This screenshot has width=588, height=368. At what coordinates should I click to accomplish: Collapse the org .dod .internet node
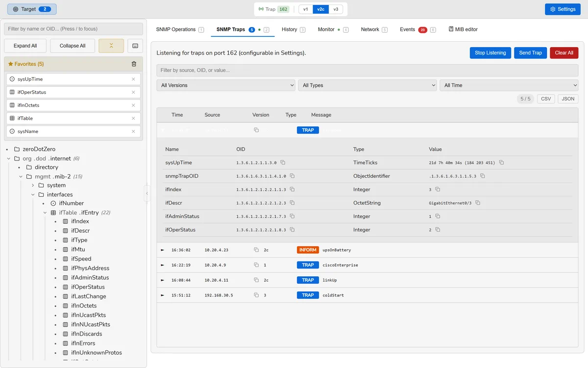click(x=9, y=158)
